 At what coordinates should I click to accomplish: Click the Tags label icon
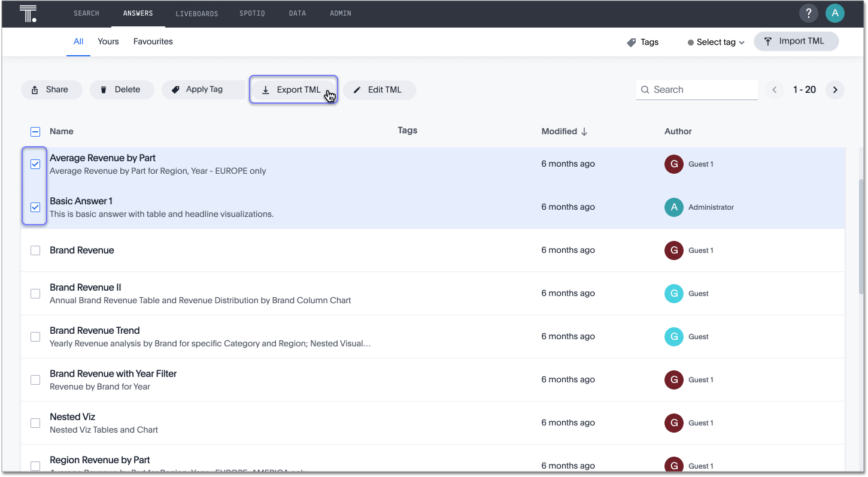point(632,43)
